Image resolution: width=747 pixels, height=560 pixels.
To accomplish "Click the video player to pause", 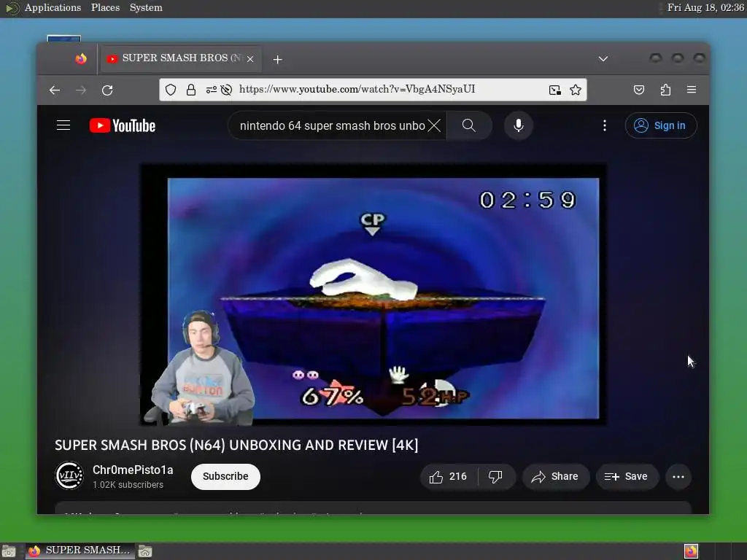I will coord(373,295).
